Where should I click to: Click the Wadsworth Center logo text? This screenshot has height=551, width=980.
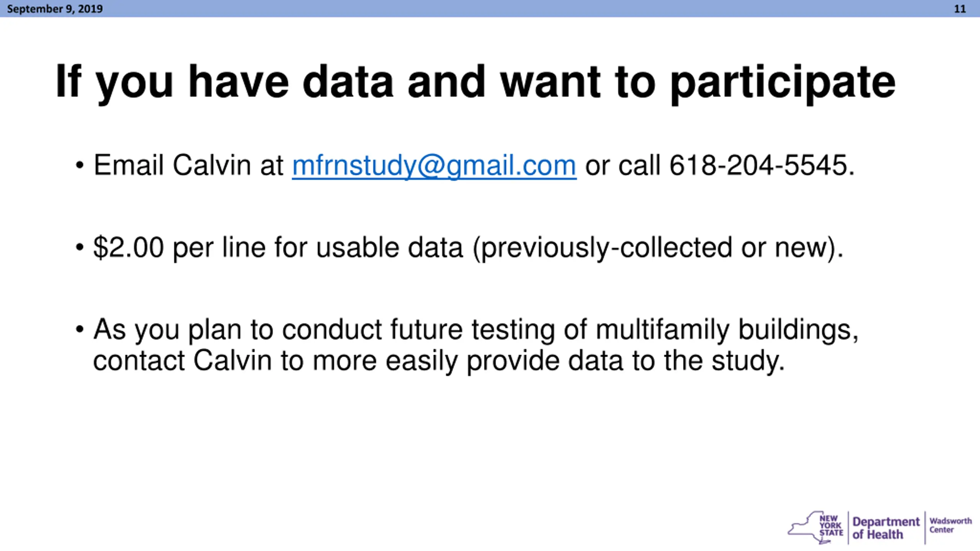(x=951, y=525)
